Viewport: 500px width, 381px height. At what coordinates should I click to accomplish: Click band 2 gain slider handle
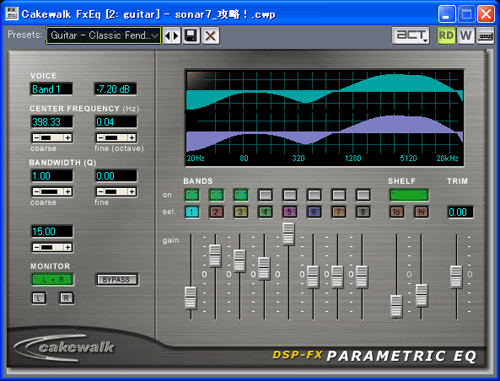click(215, 256)
